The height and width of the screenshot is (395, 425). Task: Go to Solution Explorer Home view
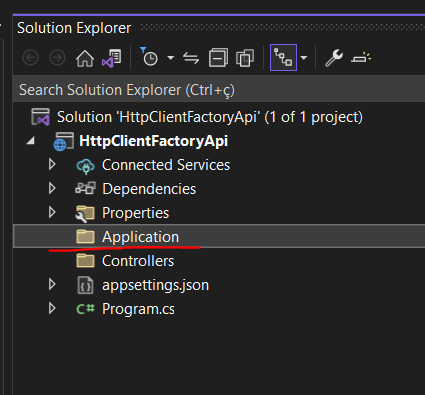click(85, 58)
